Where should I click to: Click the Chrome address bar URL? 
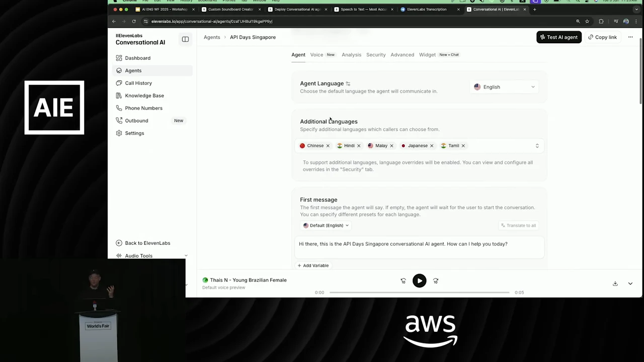pyautogui.click(x=212, y=21)
